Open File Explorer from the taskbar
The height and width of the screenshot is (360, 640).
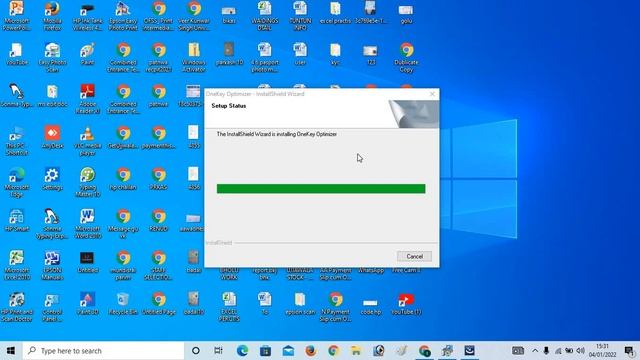click(x=356, y=351)
